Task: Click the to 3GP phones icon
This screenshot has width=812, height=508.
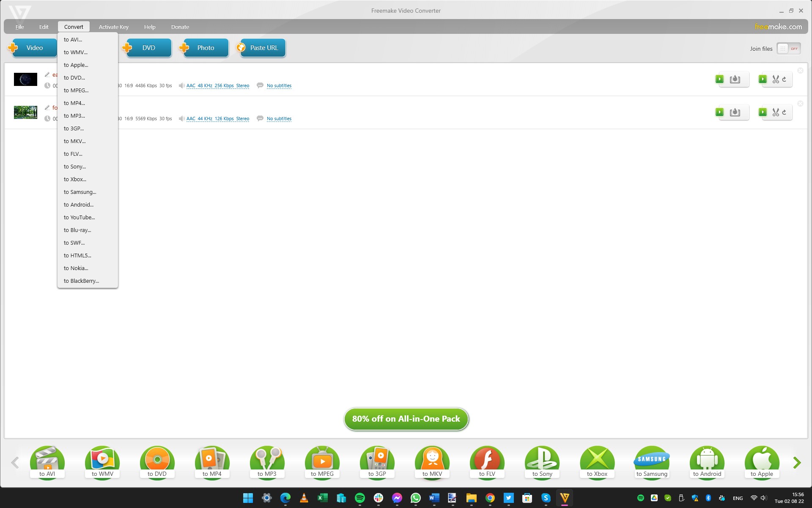Action: [x=377, y=462]
